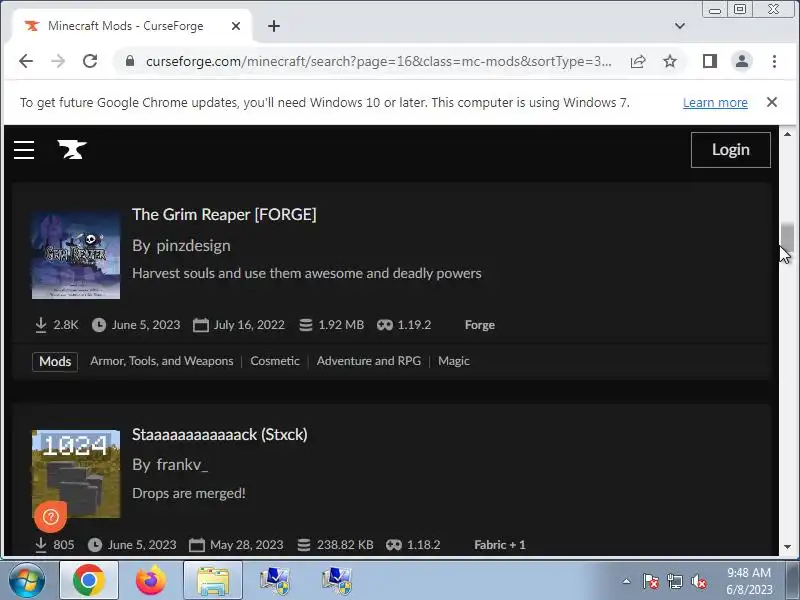Open the Armor, Tools, and Weapons category

coord(162,361)
